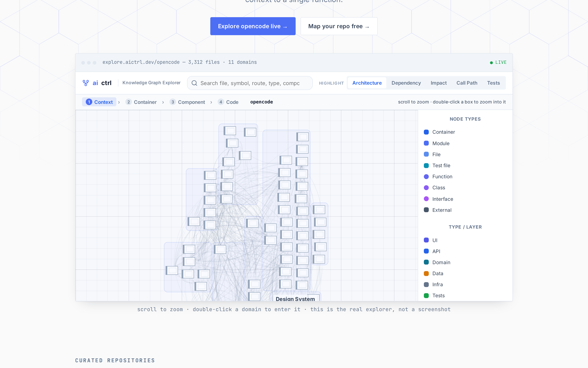Click the Data layer orange swatch

click(x=426, y=273)
